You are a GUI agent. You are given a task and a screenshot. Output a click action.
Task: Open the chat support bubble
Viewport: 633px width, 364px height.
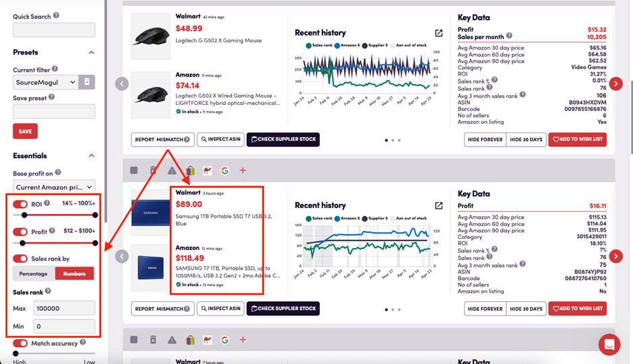tap(609, 344)
